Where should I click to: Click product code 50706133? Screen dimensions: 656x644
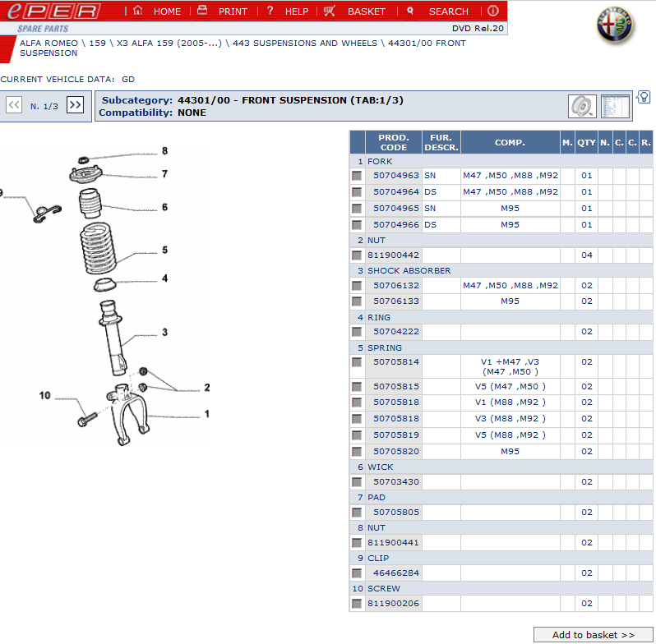[x=395, y=301]
